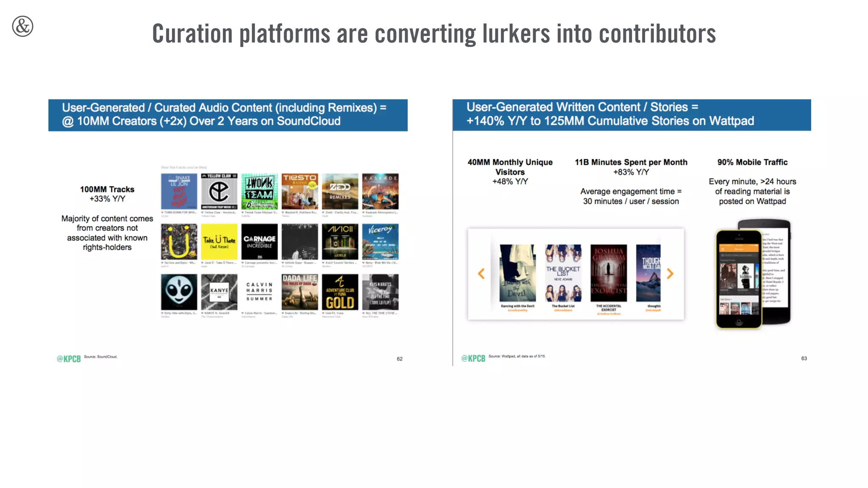Click 'Source: SoundCloud' footnote
The width and height of the screenshot is (868, 488).
(100, 357)
